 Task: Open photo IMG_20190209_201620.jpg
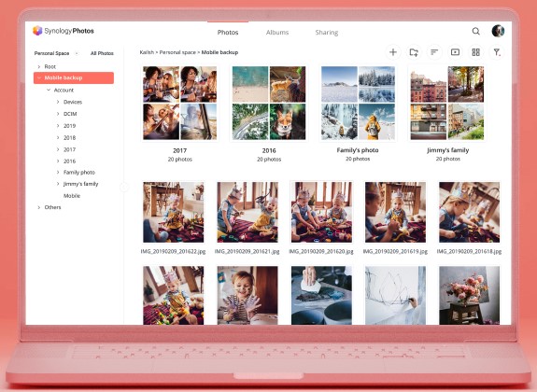[x=321, y=212]
